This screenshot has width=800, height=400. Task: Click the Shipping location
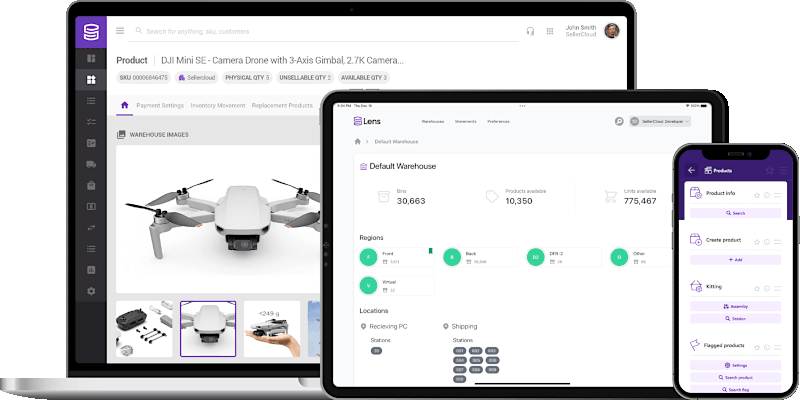(460, 326)
